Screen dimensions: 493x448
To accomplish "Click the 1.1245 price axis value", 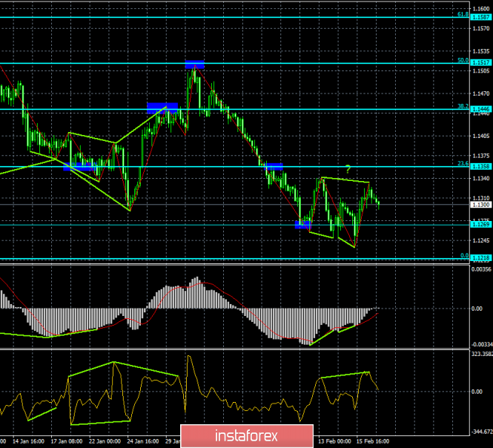I will (x=481, y=240).
